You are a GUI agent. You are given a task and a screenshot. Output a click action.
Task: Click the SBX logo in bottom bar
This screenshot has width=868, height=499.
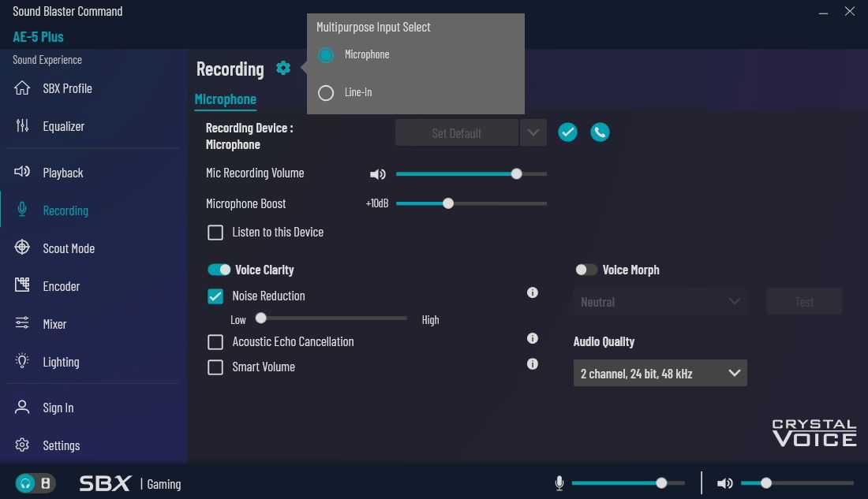point(105,483)
